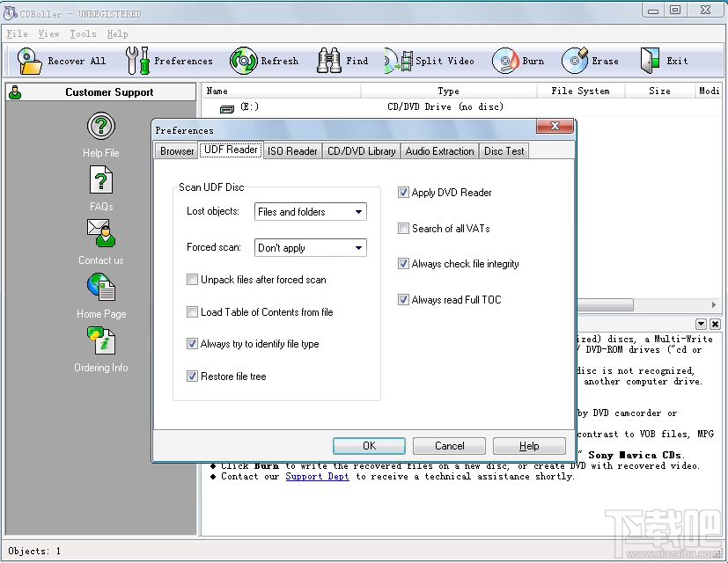Sort by the Size column header
This screenshot has width=728, height=563.
coord(659,91)
